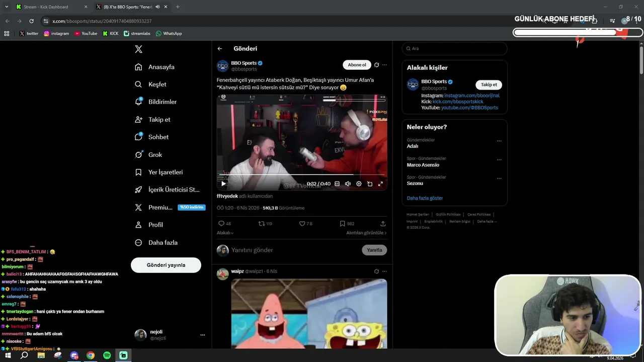Click Yanıtla reply button
Screen dimensions: 644x362
pyautogui.click(x=374, y=250)
